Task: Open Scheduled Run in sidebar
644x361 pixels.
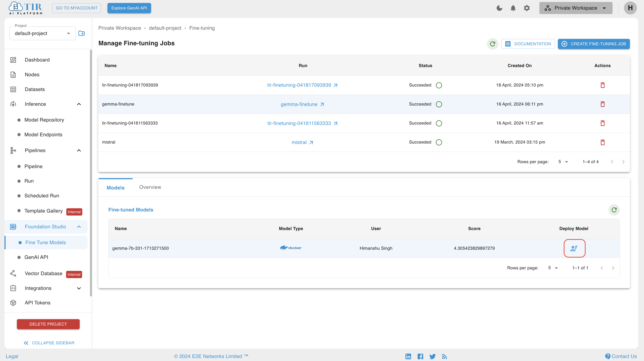Action: 42,195
